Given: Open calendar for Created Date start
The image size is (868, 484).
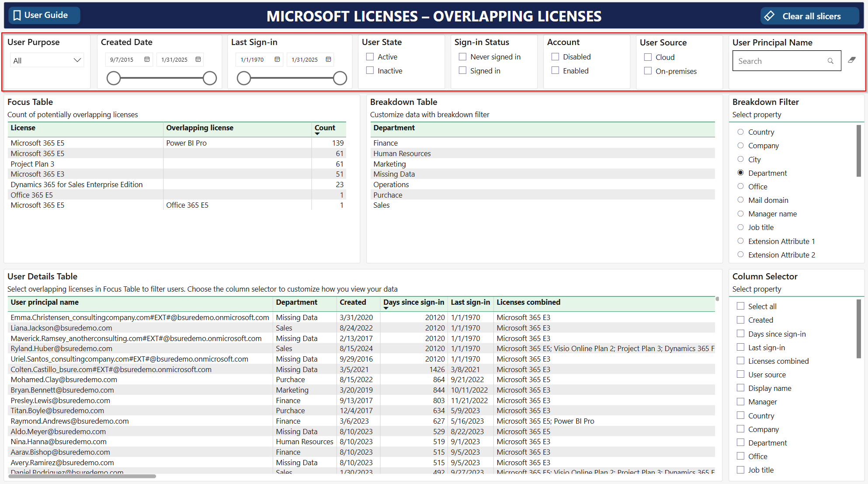Looking at the screenshot, I should [x=147, y=59].
